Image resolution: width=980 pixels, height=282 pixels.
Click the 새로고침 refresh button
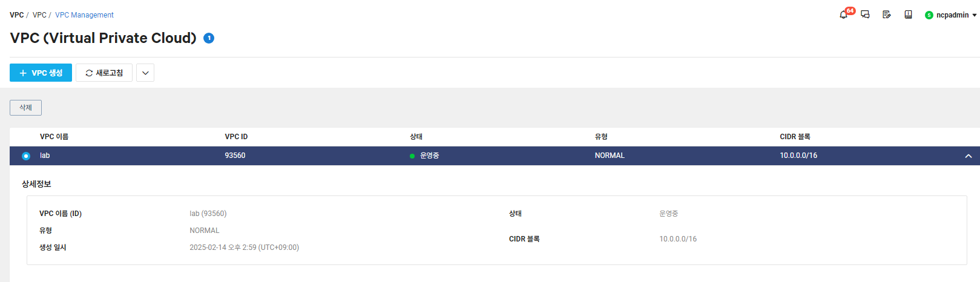coord(104,73)
